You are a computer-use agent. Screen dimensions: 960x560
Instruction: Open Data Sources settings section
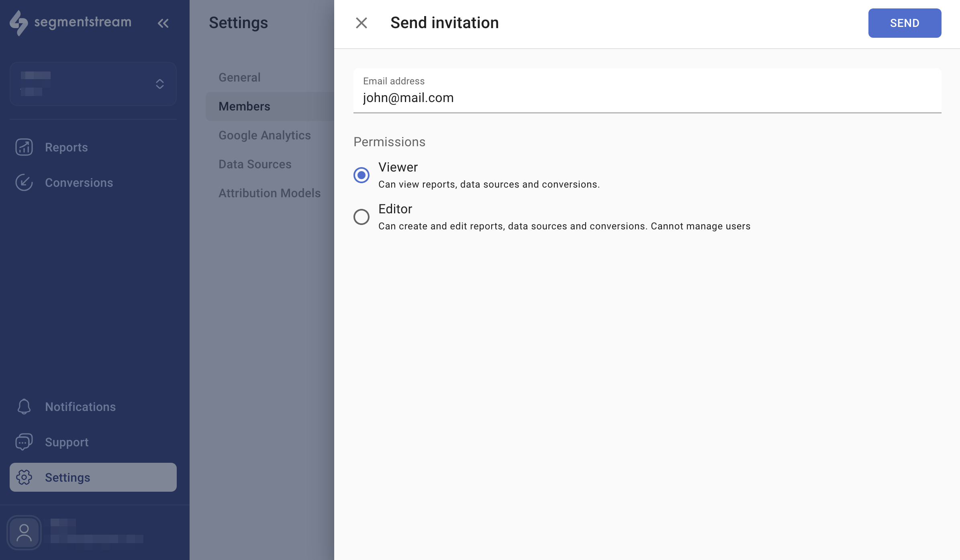click(x=255, y=164)
